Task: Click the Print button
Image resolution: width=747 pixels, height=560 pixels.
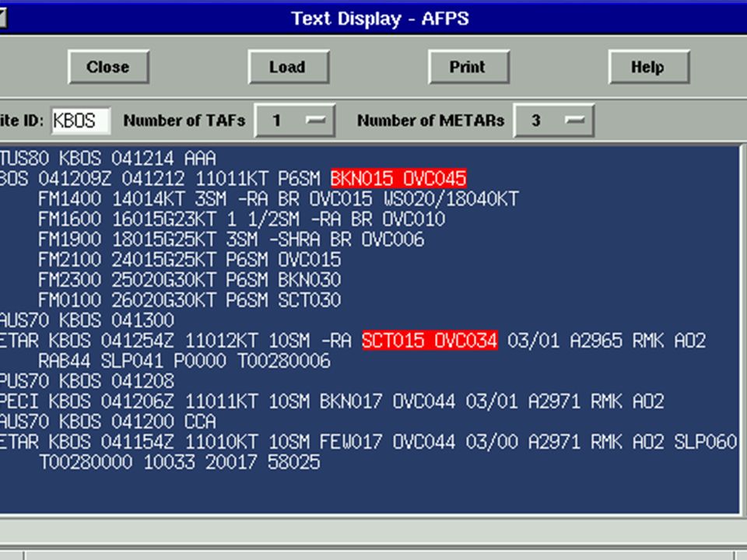Action: tap(468, 67)
